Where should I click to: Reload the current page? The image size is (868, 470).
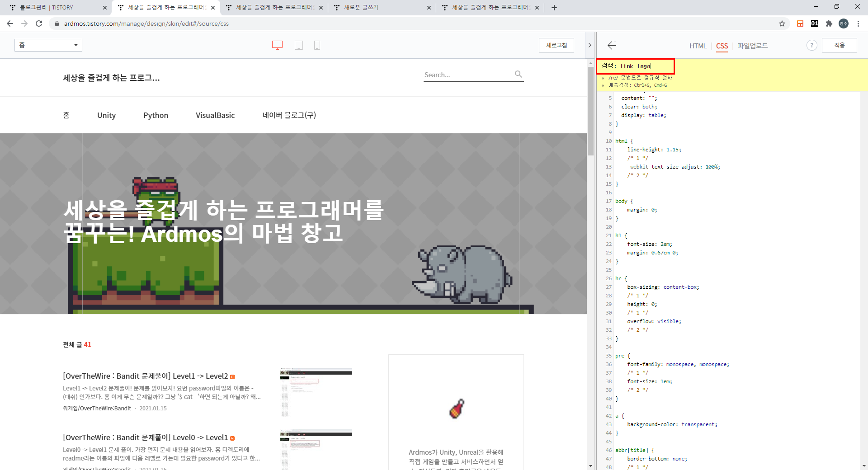click(x=39, y=23)
